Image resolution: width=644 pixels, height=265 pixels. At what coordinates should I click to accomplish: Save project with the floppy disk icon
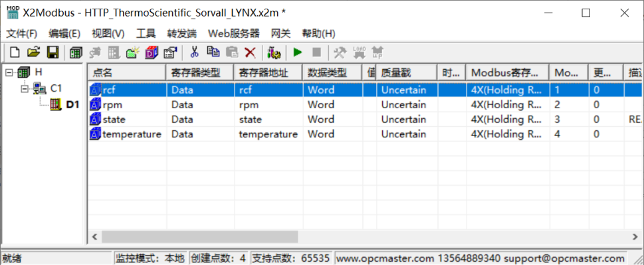53,52
